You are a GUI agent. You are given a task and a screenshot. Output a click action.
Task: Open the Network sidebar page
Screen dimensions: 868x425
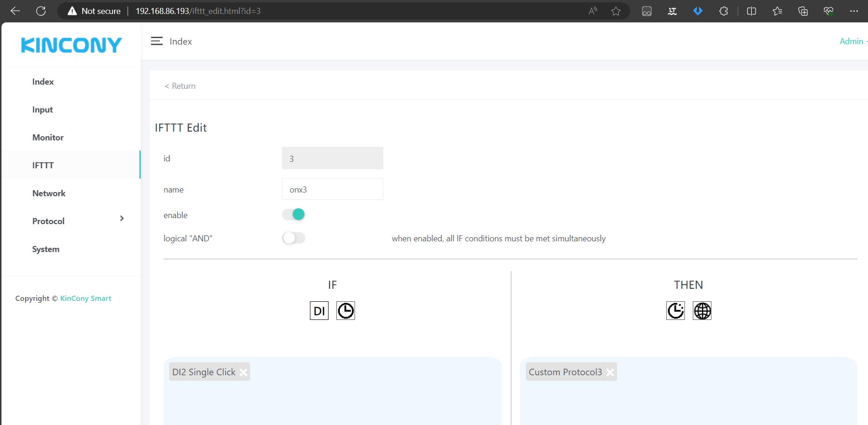(x=49, y=193)
